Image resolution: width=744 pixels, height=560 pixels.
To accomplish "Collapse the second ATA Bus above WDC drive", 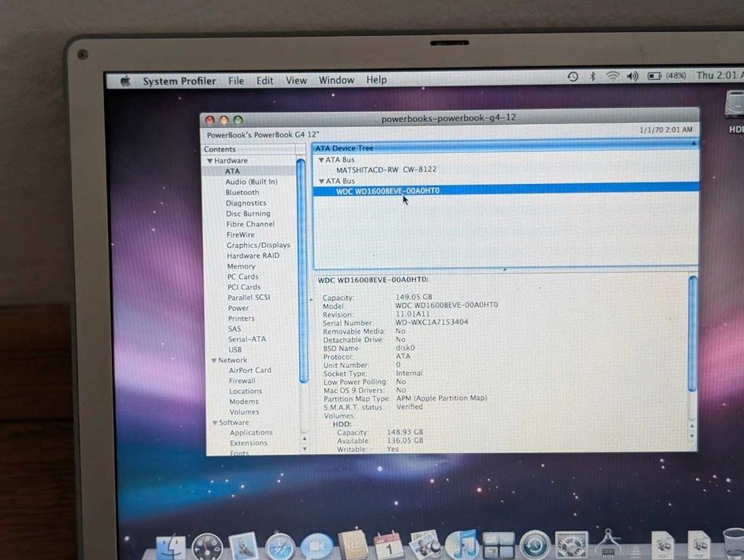I will tap(322, 182).
